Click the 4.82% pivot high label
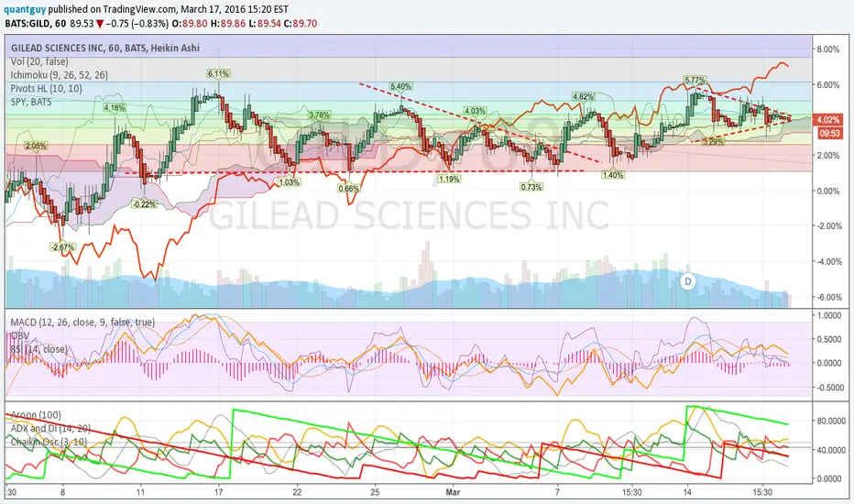 point(583,96)
